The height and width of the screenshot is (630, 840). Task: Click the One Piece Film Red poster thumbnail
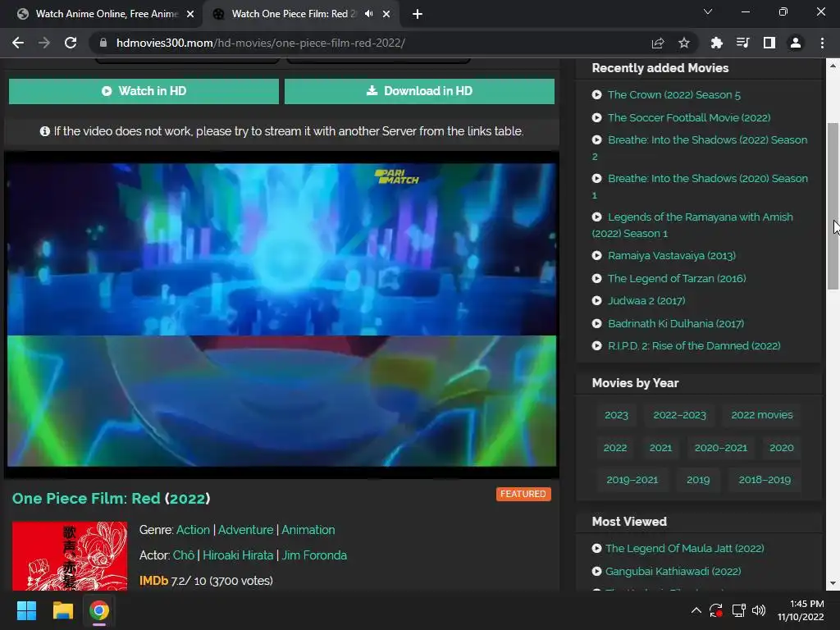point(70,556)
